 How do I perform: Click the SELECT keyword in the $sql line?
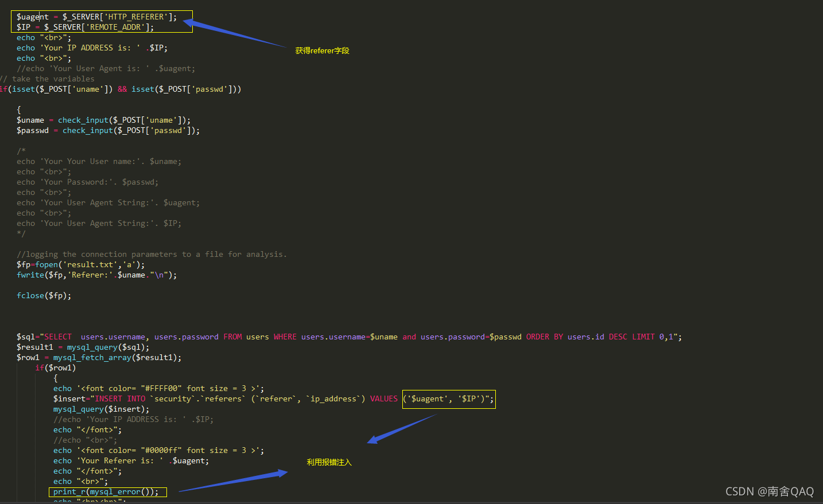[x=58, y=337]
